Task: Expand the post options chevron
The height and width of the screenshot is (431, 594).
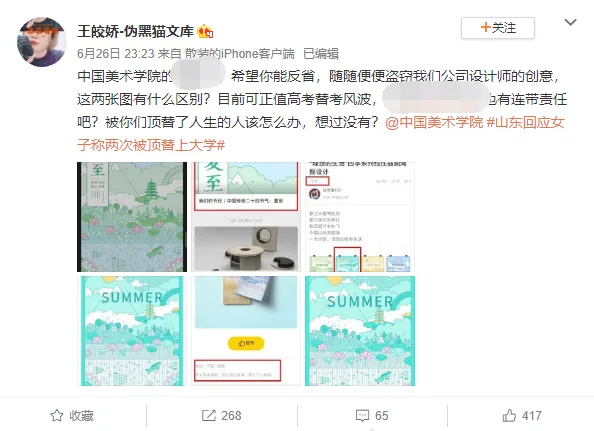Action: [x=571, y=22]
